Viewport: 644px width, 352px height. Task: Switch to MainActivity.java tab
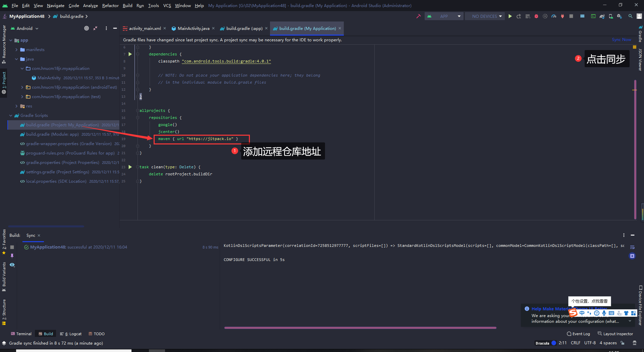(x=194, y=29)
